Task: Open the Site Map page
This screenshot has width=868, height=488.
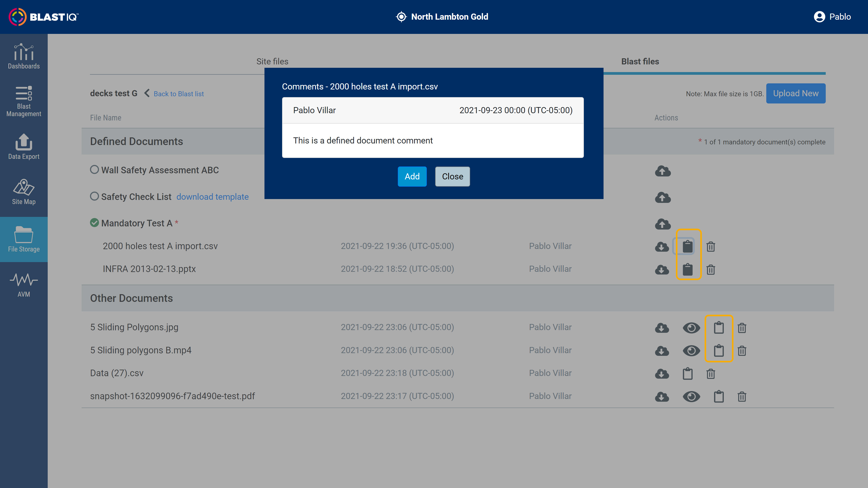Action: coord(24,192)
